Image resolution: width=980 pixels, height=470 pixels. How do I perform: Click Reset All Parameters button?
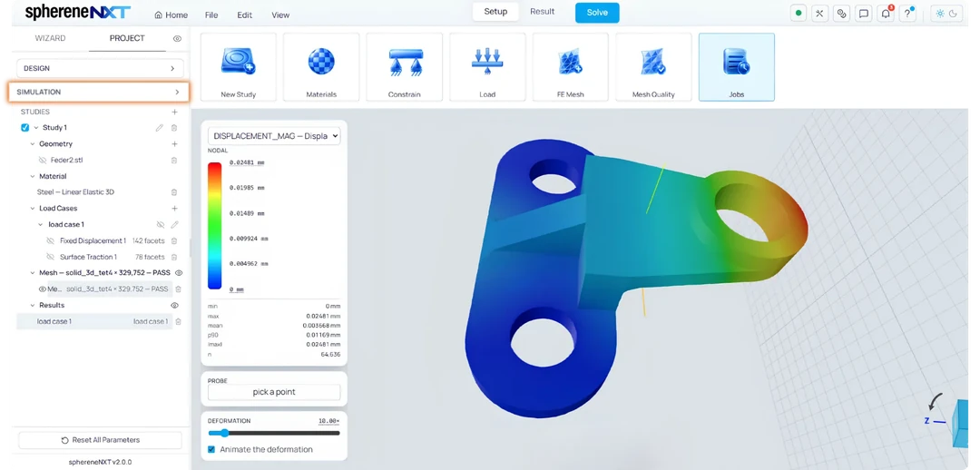click(x=100, y=440)
